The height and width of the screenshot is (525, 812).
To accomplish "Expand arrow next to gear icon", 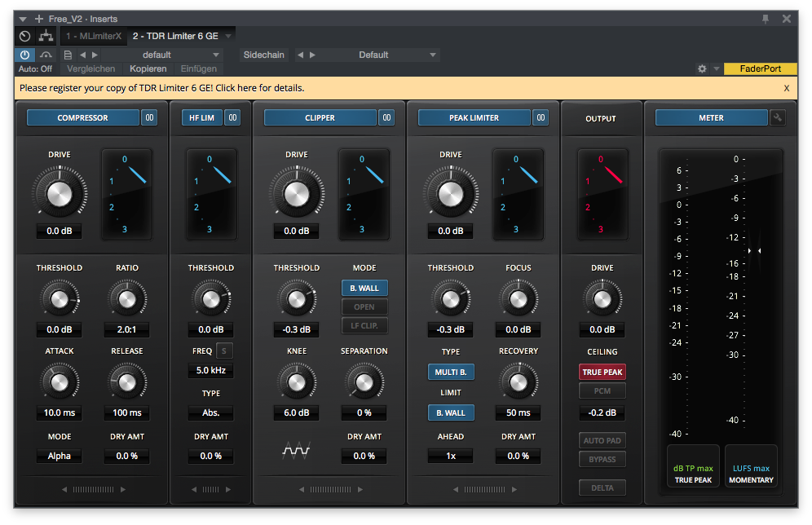I will tap(716, 68).
